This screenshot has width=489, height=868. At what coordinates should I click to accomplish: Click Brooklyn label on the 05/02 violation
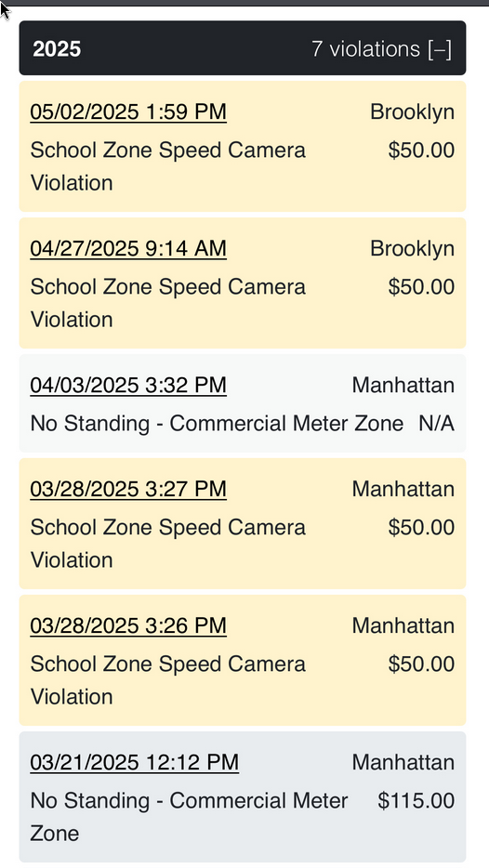(413, 112)
